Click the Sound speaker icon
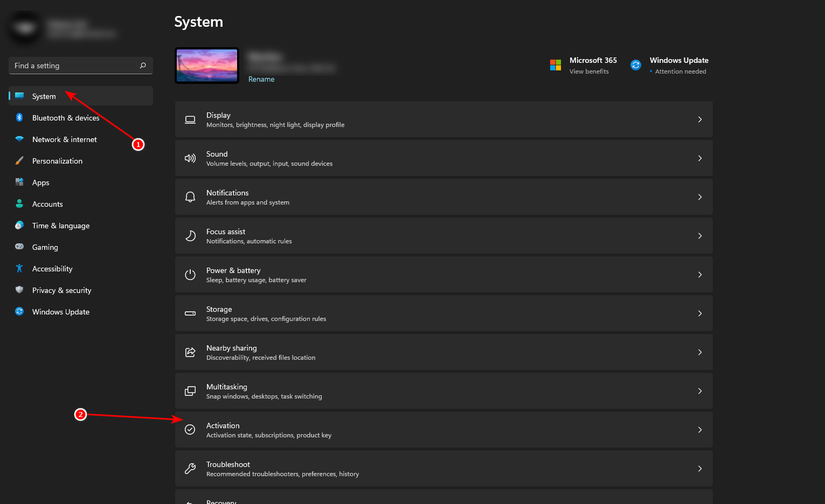825x504 pixels. pyautogui.click(x=190, y=158)
